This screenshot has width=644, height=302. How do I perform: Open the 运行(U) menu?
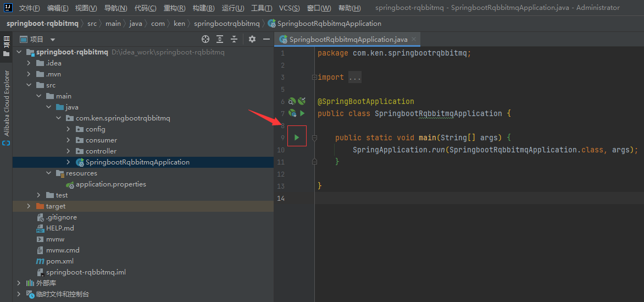pos(233,8)
